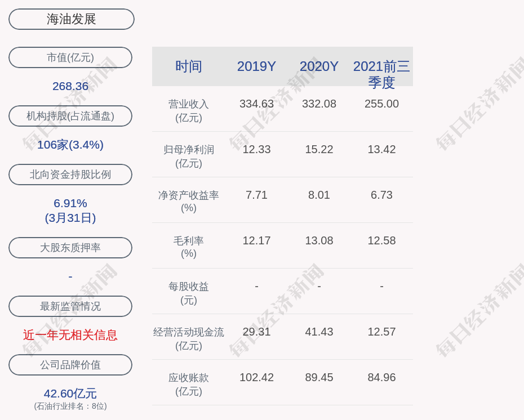This screenshot has height=420, width=524.
Task: Click the receivables value 102.42
Action: (257, 377)
